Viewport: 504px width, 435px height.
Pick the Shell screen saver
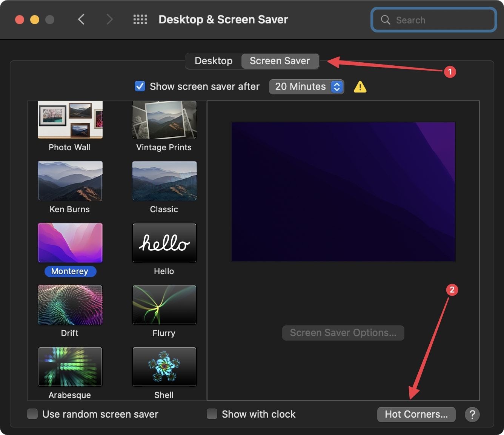(x=164, y=366)
